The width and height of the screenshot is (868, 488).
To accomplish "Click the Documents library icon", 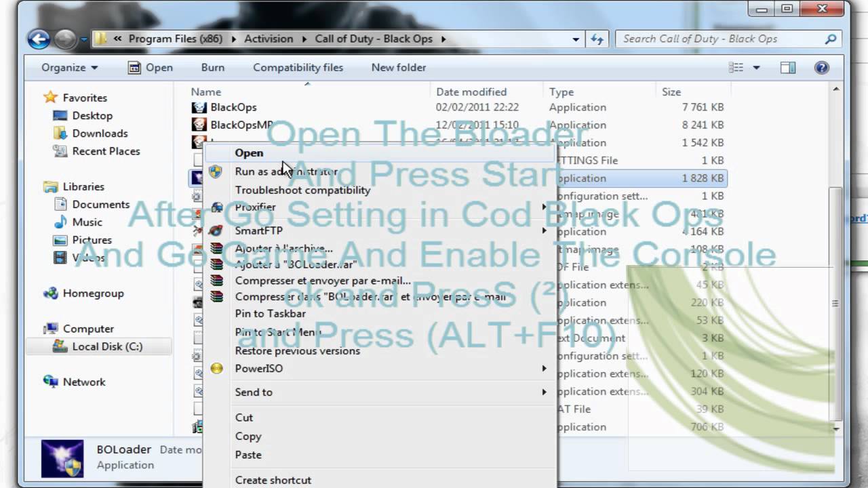I will (x=60, y=204).
